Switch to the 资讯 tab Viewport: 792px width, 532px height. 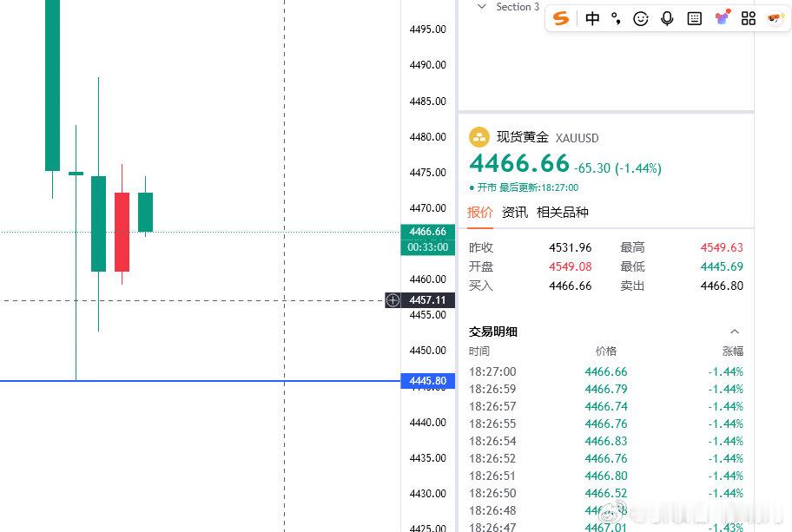pos(514,212)
